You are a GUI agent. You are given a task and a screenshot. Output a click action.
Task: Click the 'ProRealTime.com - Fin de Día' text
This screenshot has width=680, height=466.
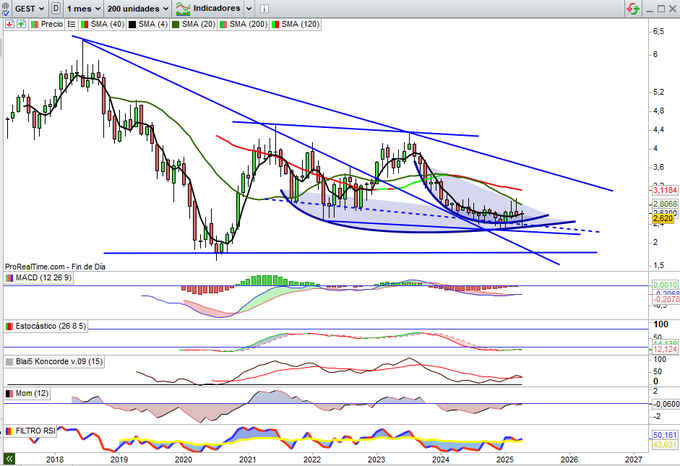coord(55,267)
